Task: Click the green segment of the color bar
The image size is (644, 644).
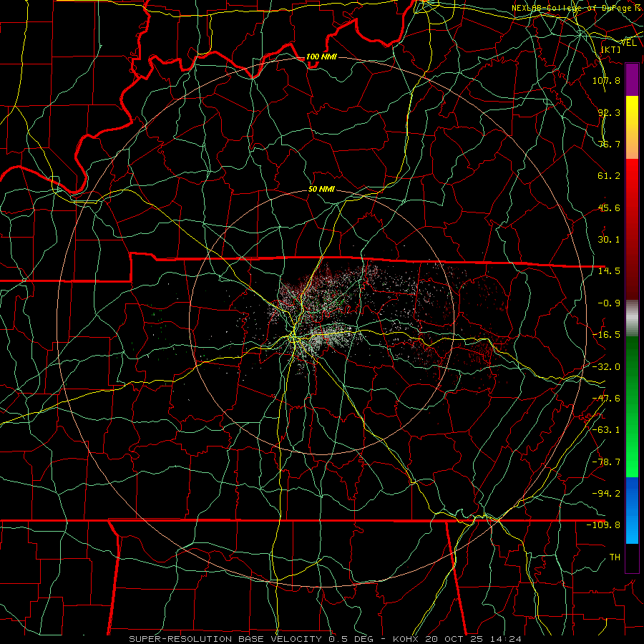Action: pos(632,406)
